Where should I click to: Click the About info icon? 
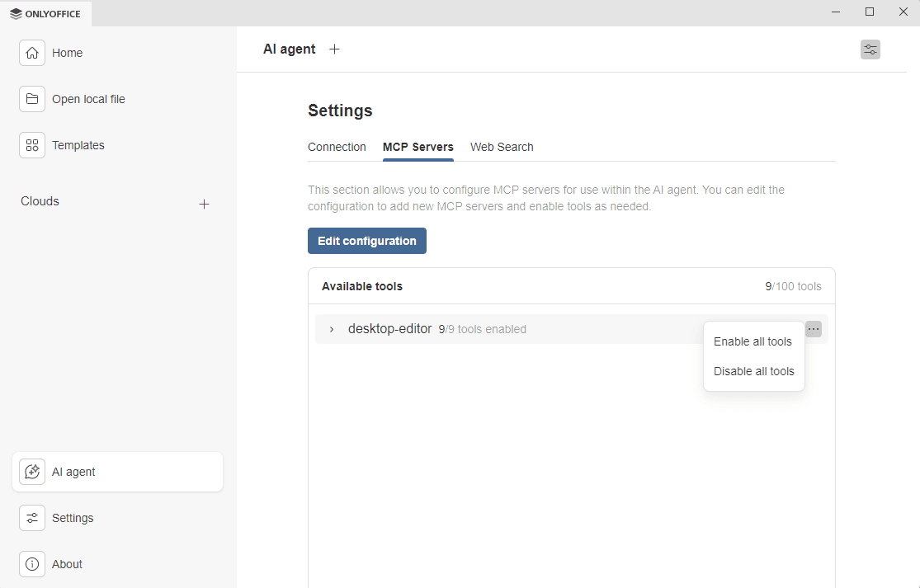(x=32, y=564)
